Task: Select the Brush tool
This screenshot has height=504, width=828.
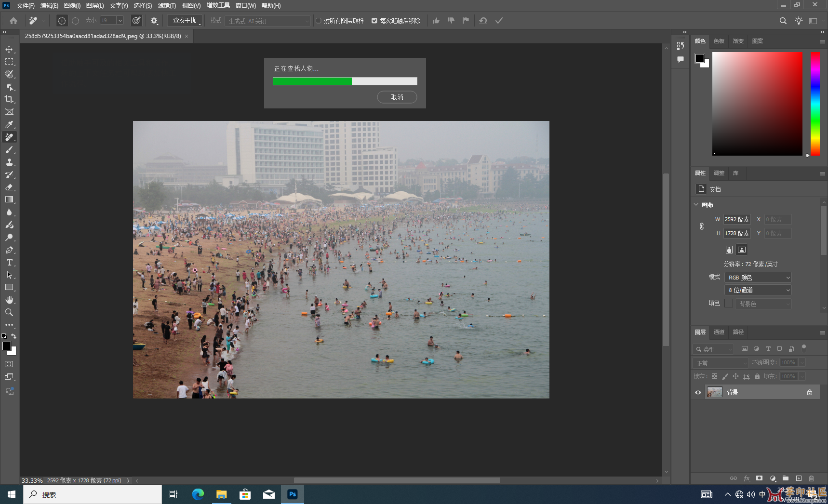Action: (x=9, y=150)
